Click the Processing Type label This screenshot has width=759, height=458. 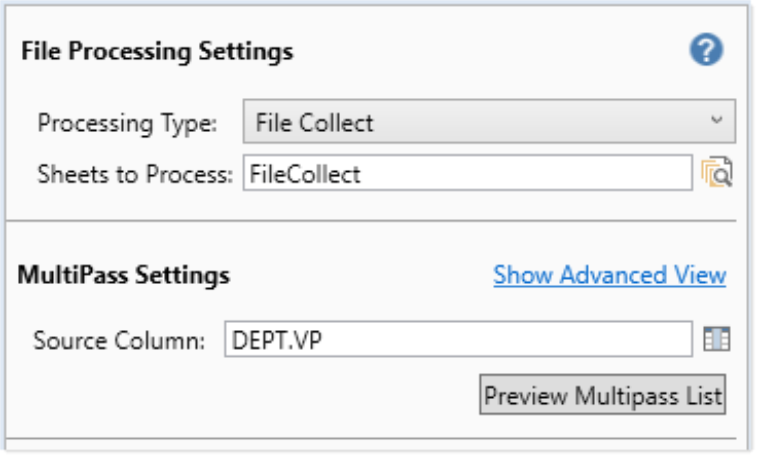tap(126, 123)
